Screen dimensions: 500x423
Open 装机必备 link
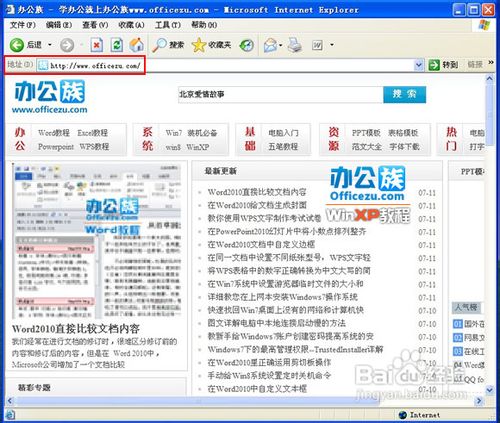tap(202, 133)
